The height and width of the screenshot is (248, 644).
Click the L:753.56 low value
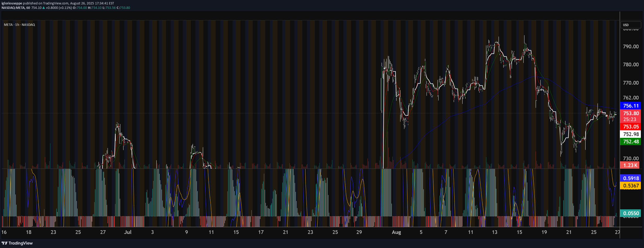pos(109,8)
